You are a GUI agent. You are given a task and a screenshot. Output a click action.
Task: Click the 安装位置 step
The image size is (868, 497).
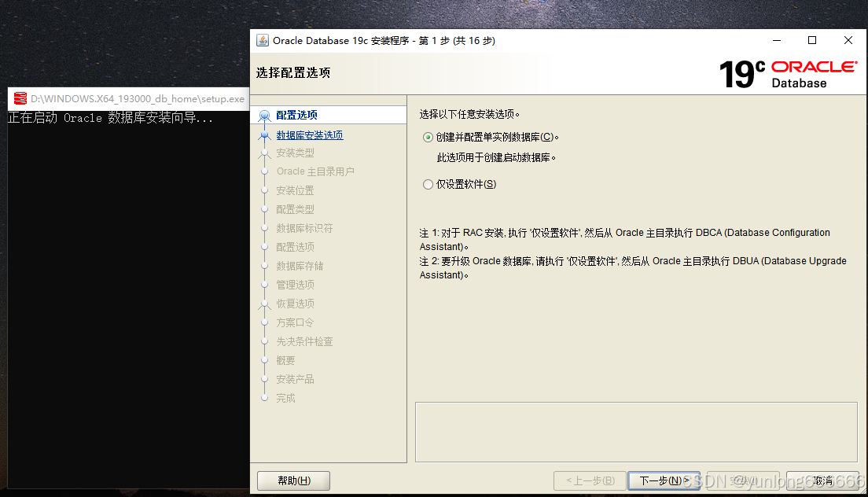pyautogui.click(x=295, y=190)
